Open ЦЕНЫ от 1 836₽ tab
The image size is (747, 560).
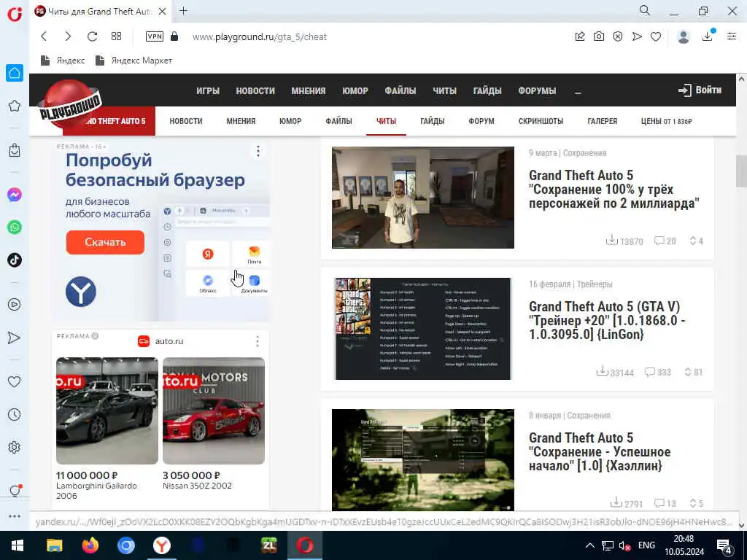[x=666, y=121]
